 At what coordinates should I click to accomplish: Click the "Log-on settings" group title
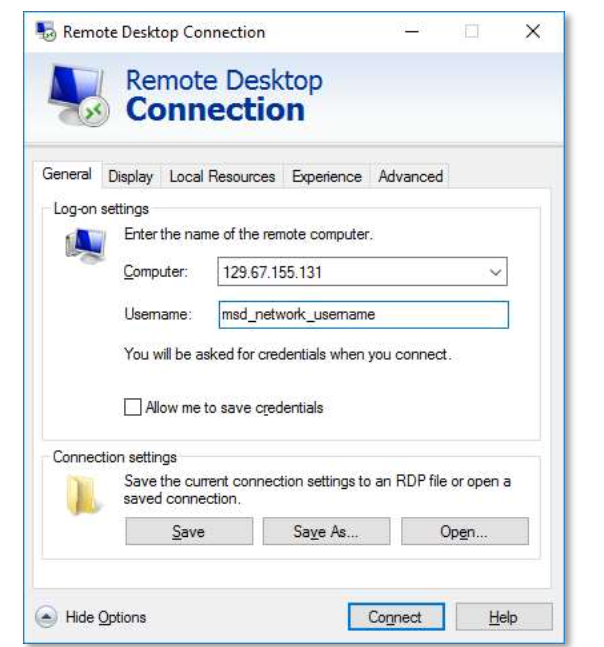pyautogui.click(x=101, y=209)
